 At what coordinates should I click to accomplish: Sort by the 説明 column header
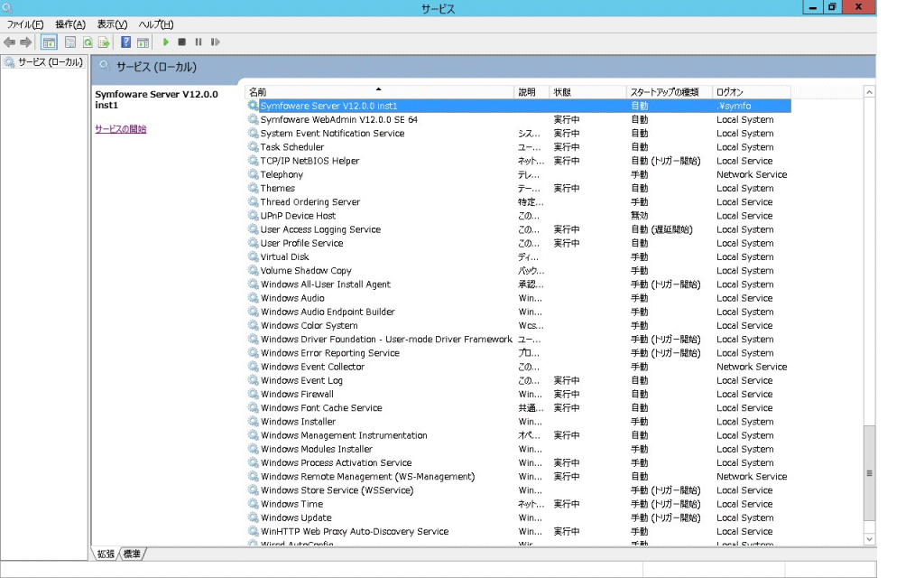click(531, 92)
